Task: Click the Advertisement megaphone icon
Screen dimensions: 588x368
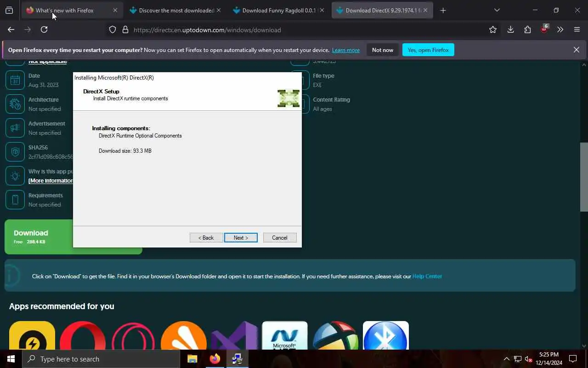Action: 15,128
